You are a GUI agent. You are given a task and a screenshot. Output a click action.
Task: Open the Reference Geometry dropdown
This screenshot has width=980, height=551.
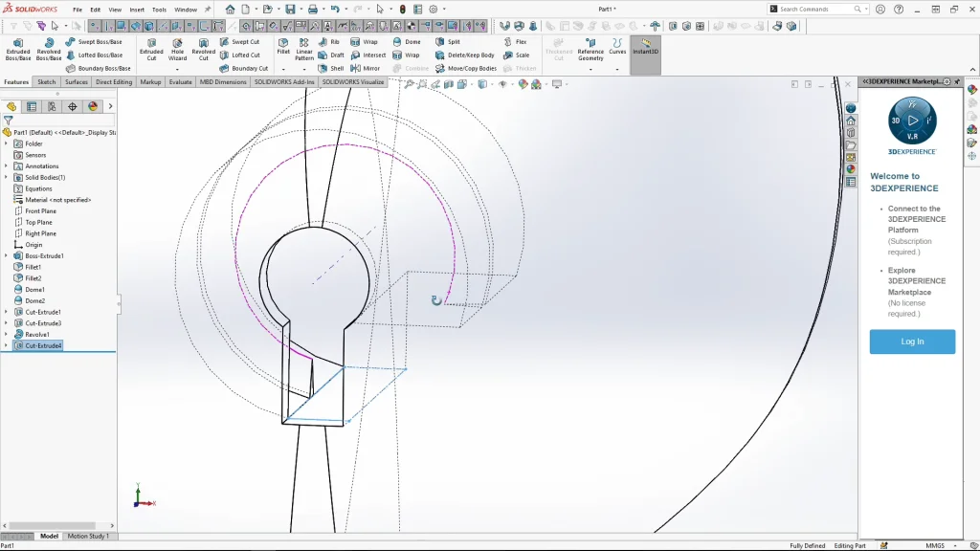click(x=590, y=69)
